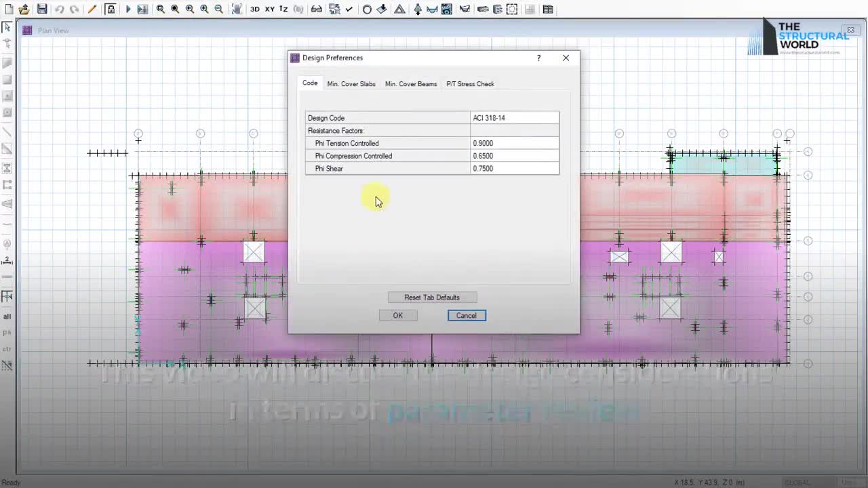This screenshot has height=488, width=868.
Task: Click the zoom out minus magnifier
Action: tap(218, 9)
